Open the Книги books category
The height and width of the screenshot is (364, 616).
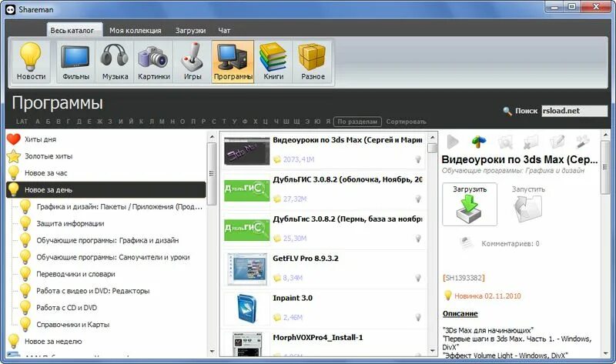click(273, 62)
